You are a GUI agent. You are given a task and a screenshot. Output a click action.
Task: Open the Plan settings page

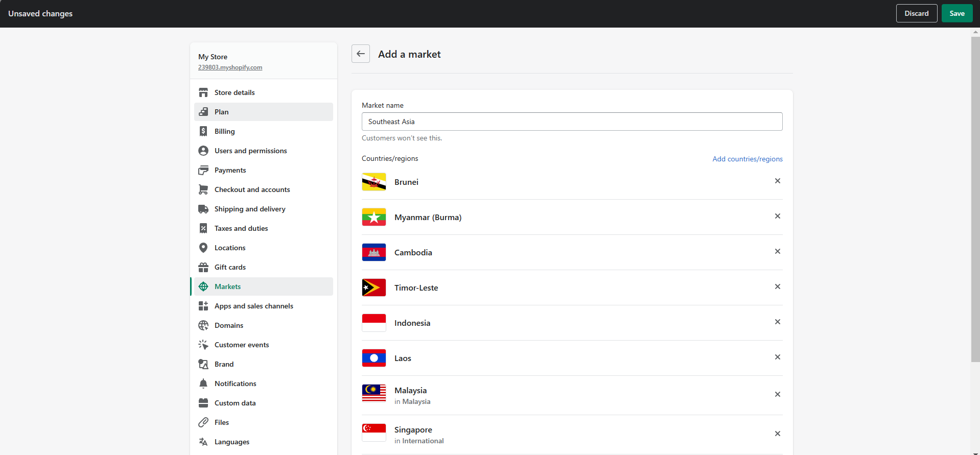click(x=264, y=112)
